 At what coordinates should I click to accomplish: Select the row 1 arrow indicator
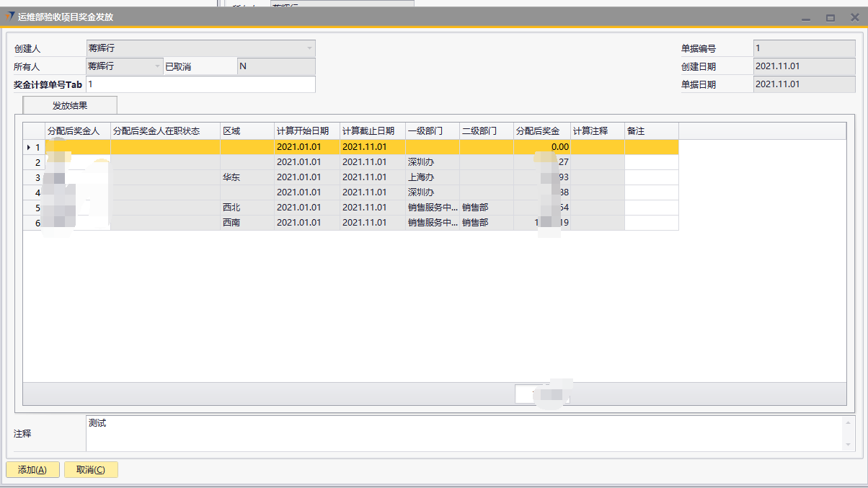point(29,147)
